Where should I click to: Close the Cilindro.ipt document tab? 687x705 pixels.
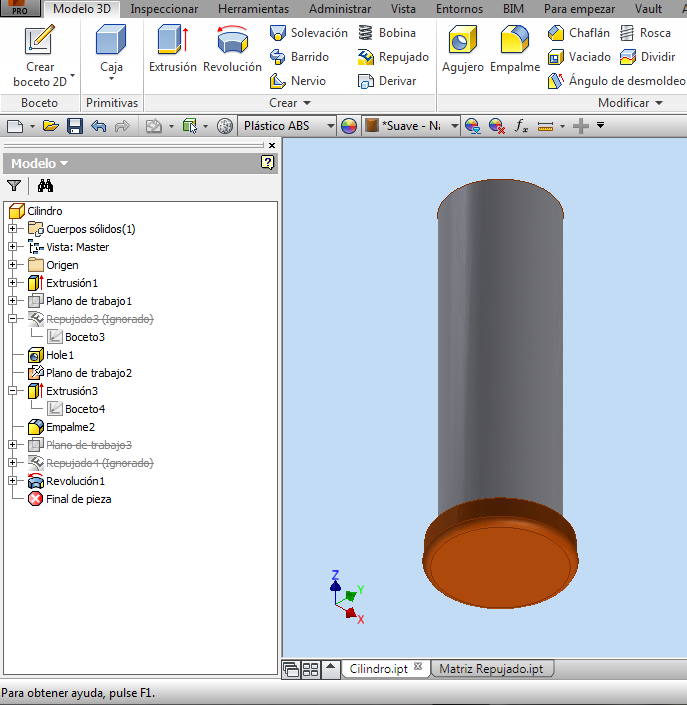[x=418, y=666]
